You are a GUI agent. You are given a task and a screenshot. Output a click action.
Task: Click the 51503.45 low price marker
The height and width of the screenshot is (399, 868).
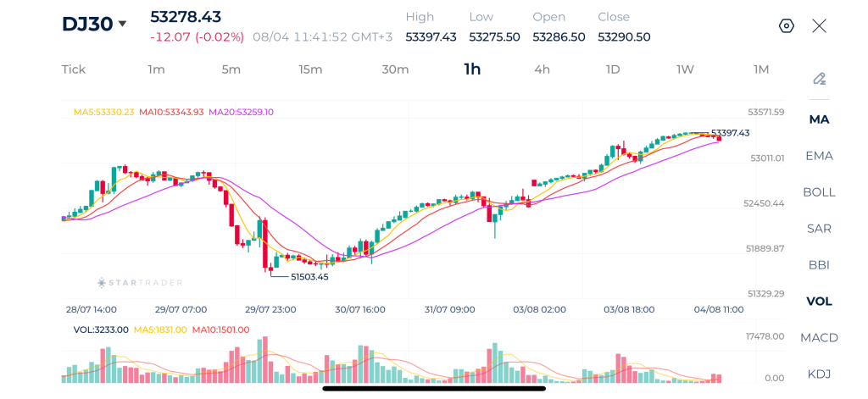(309, 277)
